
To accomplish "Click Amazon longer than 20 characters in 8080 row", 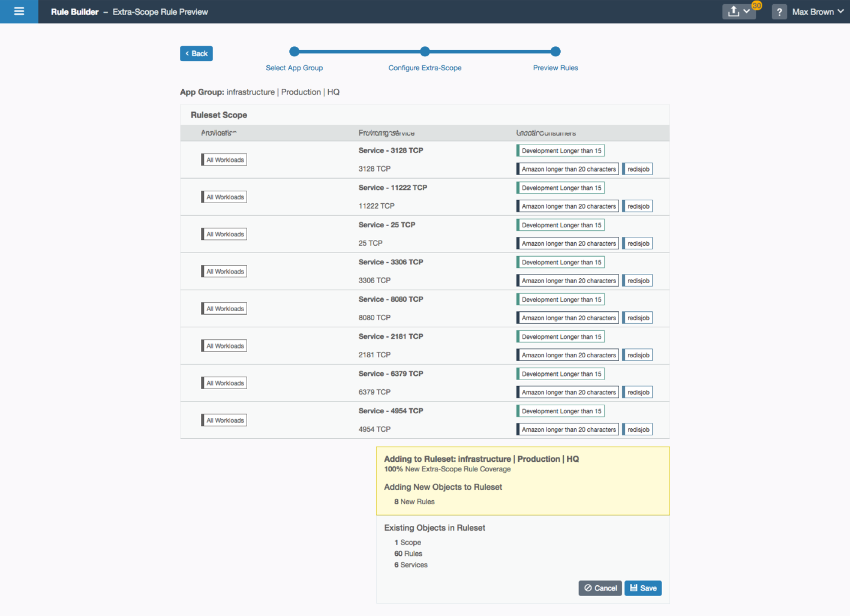I will click(x=568, y=318).
